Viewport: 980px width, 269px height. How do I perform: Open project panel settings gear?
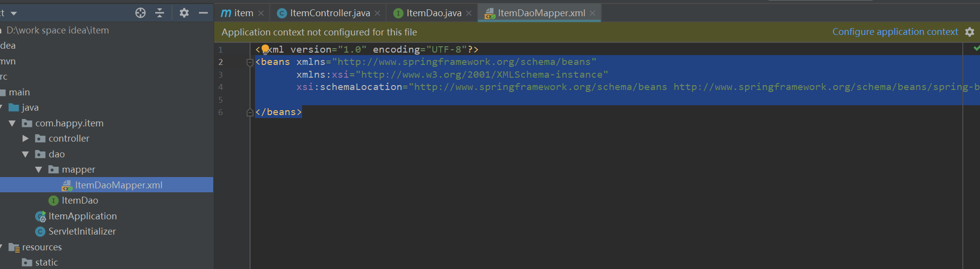pyautogui.click(x=184, y=13)
